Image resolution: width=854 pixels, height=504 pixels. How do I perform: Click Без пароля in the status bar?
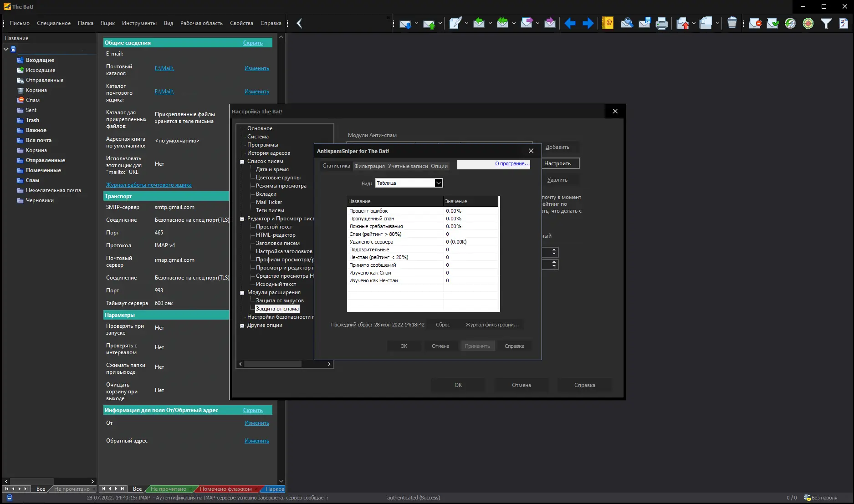(824, 498)
